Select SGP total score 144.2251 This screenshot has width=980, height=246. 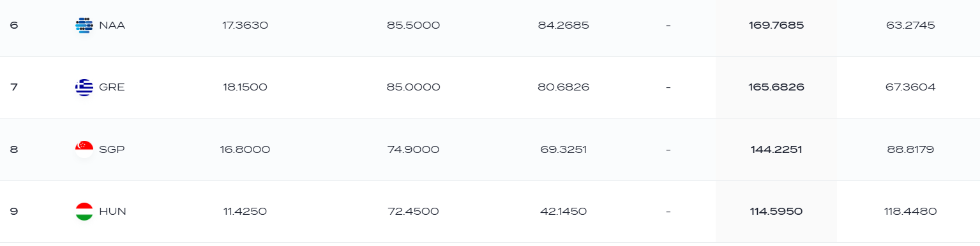pyautogui.click(x=776, y=150)
